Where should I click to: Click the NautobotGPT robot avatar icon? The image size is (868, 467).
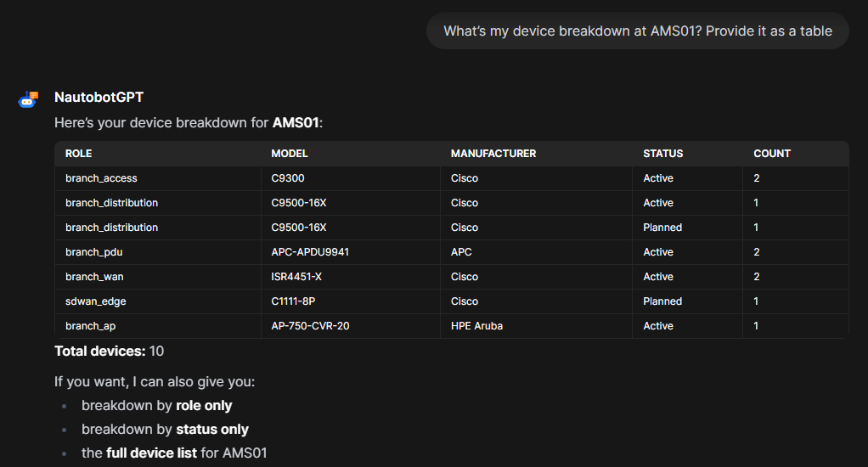[x=28, y=100]
